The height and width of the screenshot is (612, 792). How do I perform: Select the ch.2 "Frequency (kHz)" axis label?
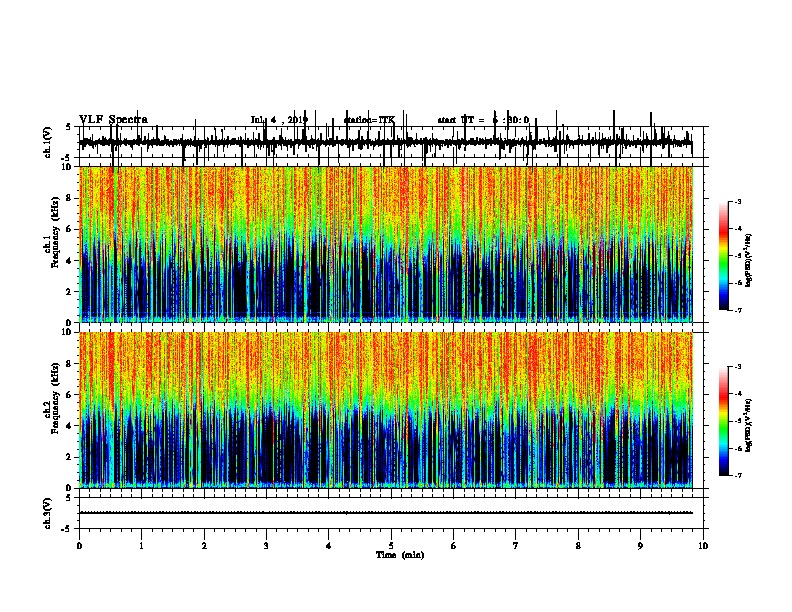point(55,398)
